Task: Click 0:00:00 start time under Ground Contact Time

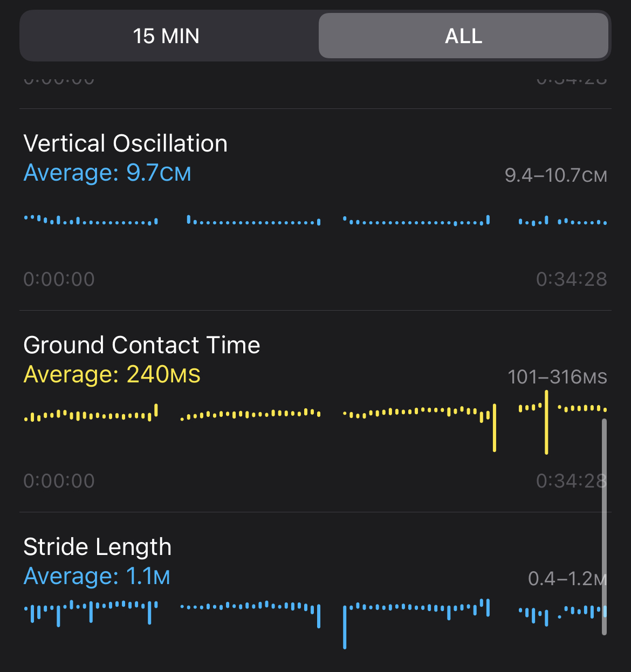Action: (59, 481)
